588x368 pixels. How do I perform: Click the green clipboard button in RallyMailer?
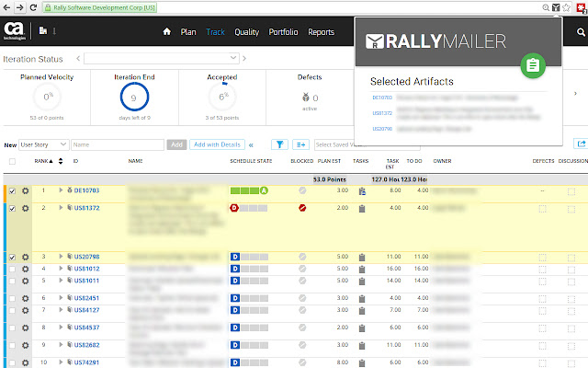(x=533, y=65)
